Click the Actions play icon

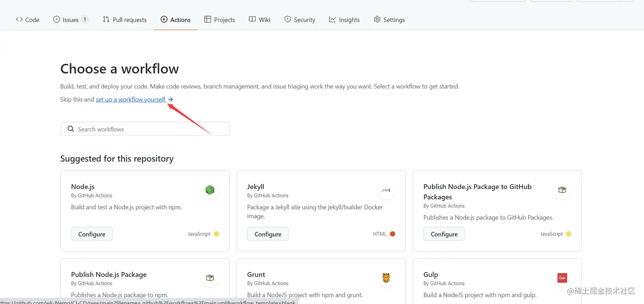[164, 19]
